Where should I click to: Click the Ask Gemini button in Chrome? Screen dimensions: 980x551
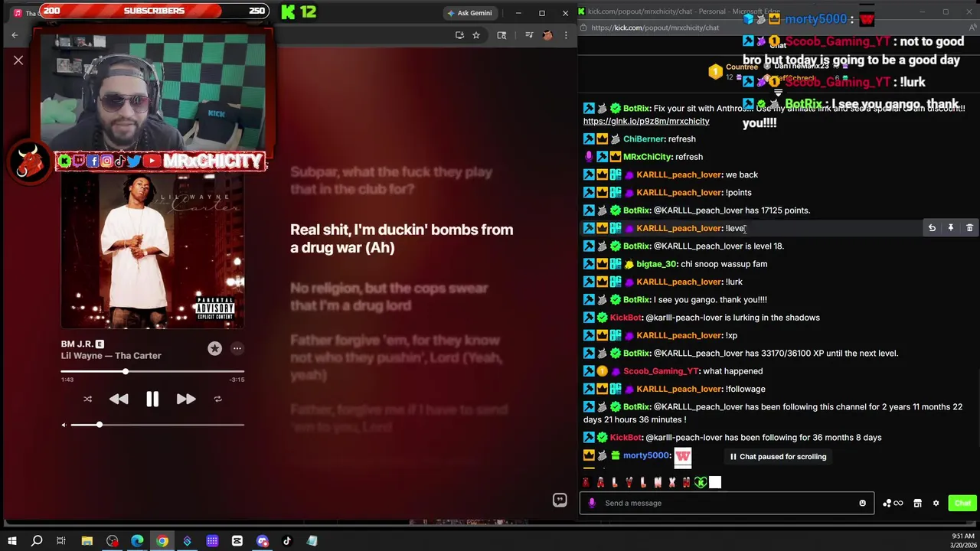tap(469, 13)
